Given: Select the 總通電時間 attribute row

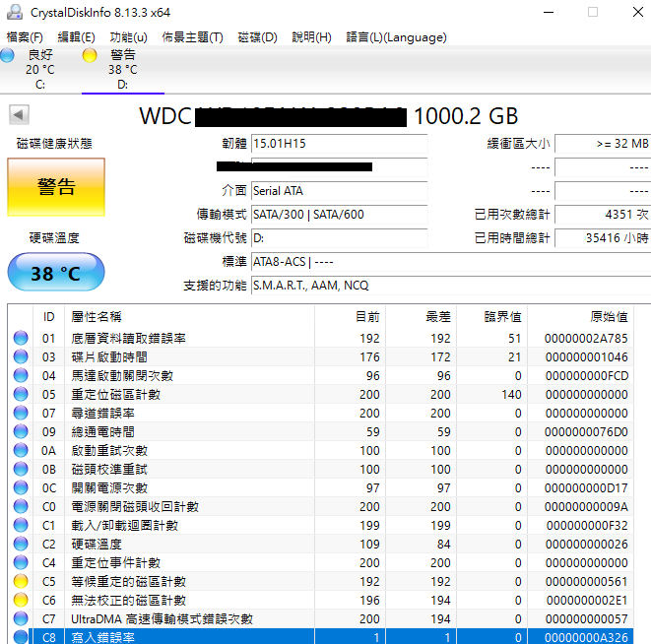Looking at the screenshot, I should 320,431.
